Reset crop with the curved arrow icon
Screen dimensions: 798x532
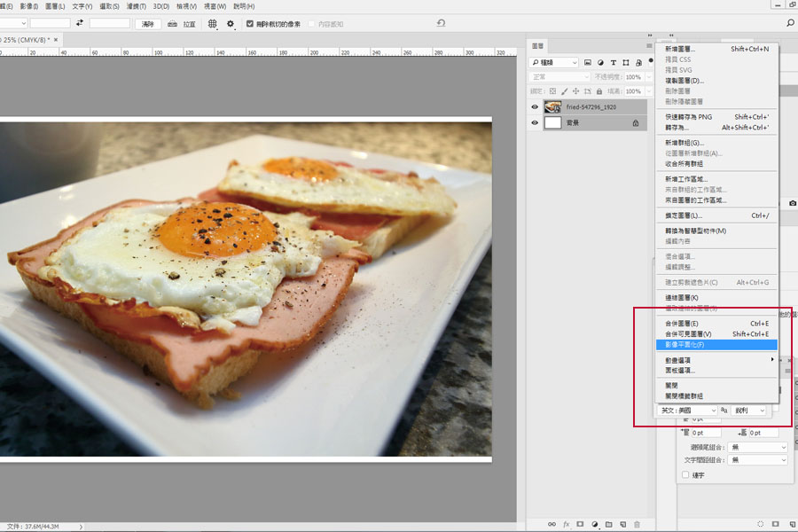pos(442,23)
